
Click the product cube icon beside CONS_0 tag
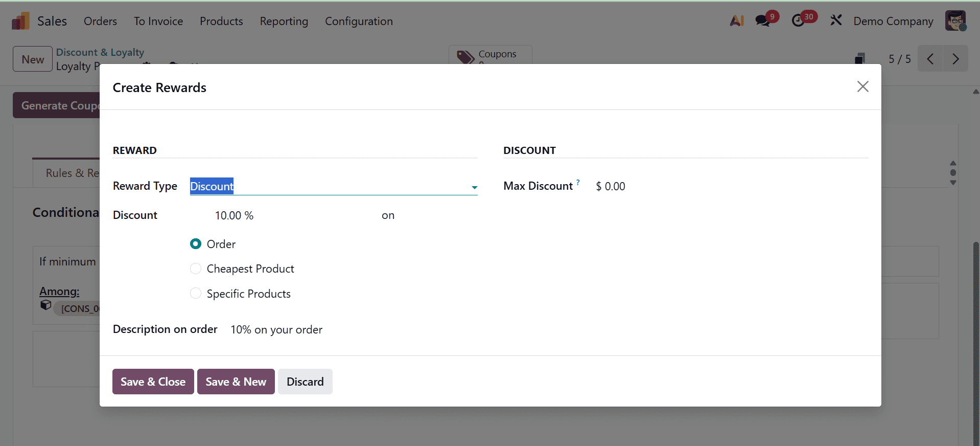pos(45,305)
